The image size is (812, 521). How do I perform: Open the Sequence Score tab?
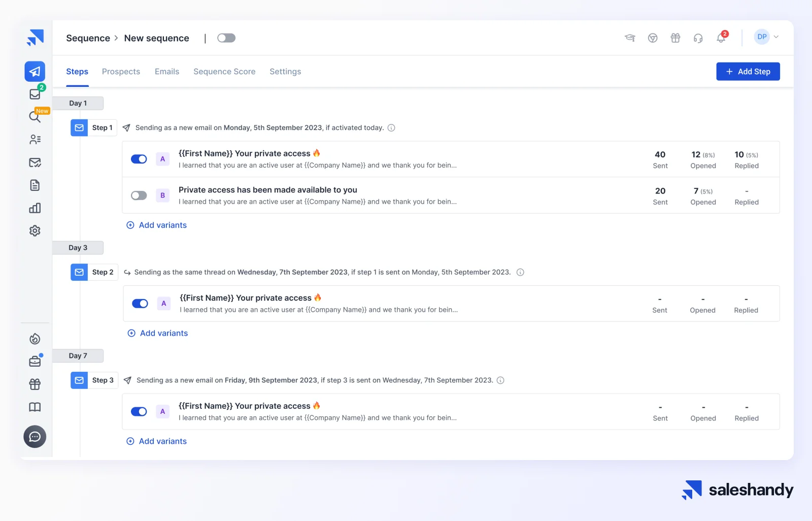[224, 72]
